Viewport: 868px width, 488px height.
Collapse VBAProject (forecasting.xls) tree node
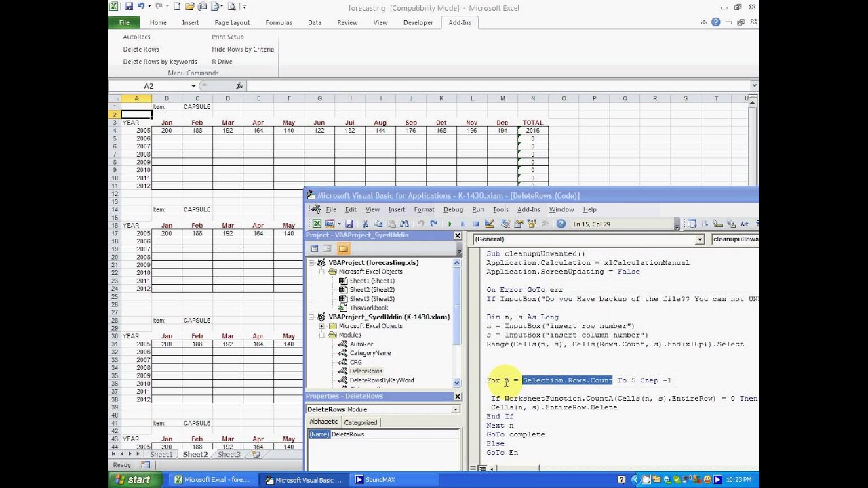(x=312, y=262)
